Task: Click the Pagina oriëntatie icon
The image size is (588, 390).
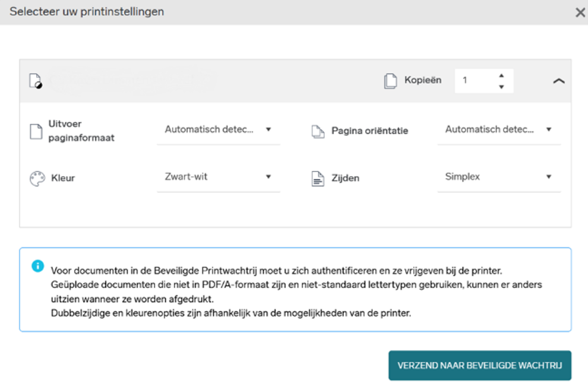Action: (316, 131)
